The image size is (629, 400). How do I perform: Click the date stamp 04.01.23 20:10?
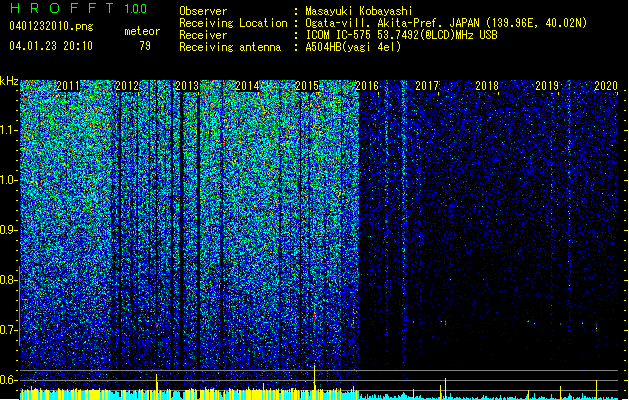click(x=51, y=46)
